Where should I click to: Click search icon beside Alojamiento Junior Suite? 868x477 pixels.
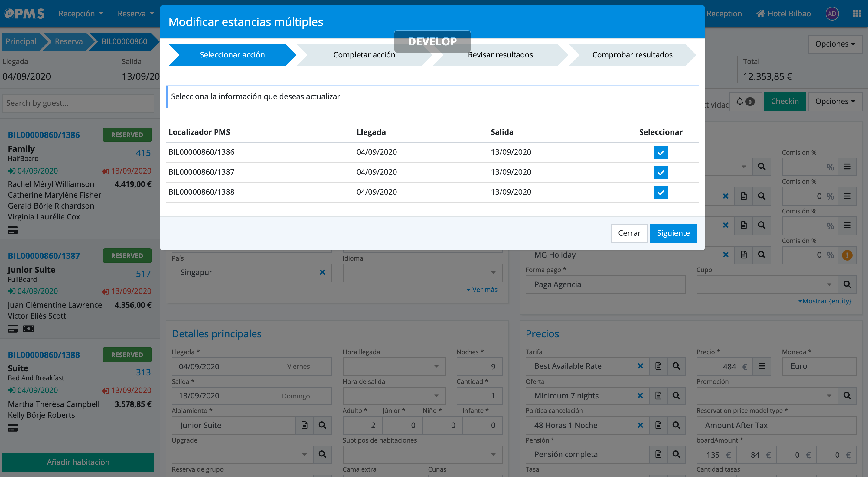click(x=322, y=425)
